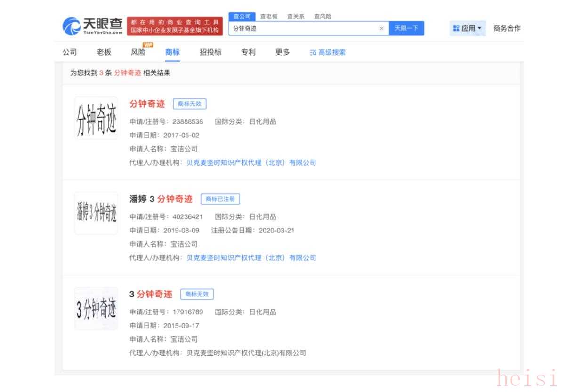Clear the search box with the X icon
Screen dimensions: 565x392
pyautogui.click(x=381, y=29)
